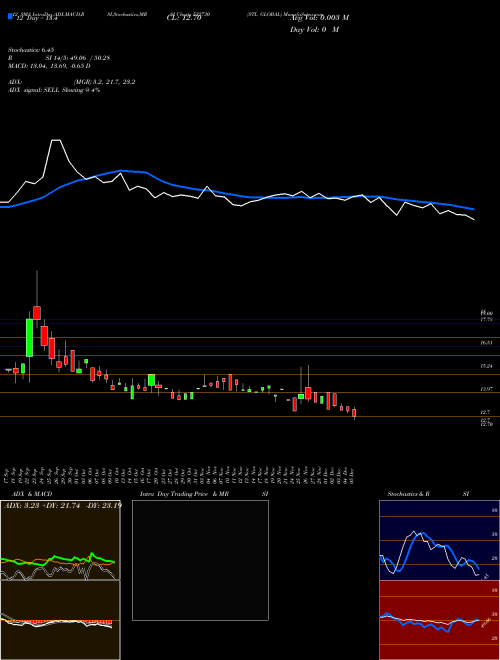
Task: Click the last red candlestick on the right
Action: point(354,413)
